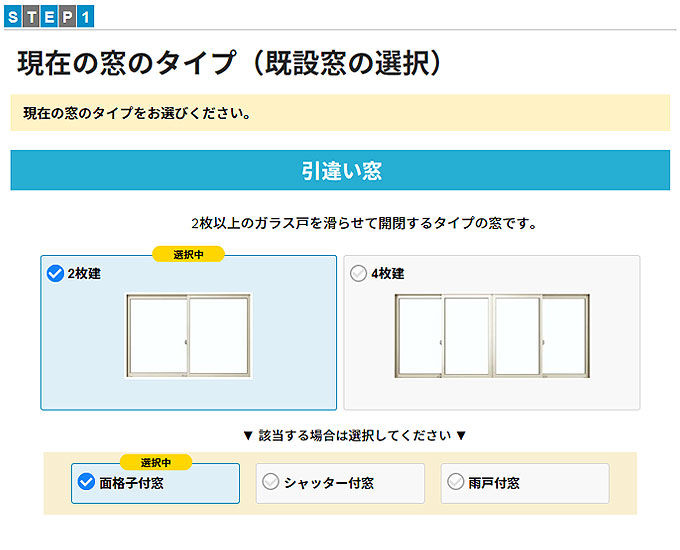Click the yellow 選択中 badge above 面格子付窓
Viewport: 680px width, 550px height.
155,462
